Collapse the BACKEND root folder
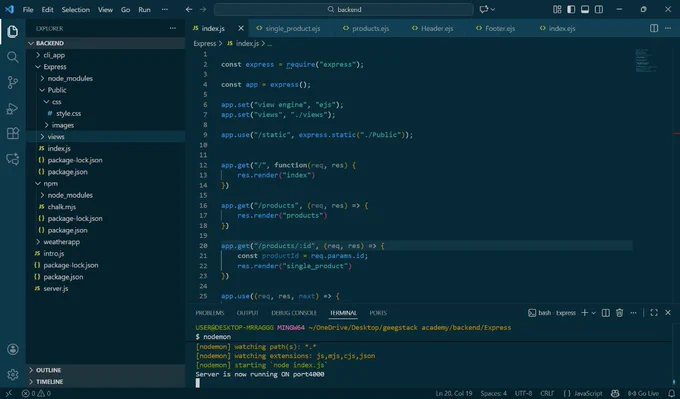The height and width of the screenshot is (399, 680). 106,43
